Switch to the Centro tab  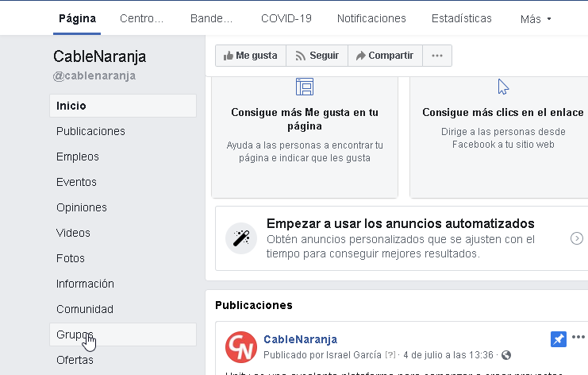[141, 18]
